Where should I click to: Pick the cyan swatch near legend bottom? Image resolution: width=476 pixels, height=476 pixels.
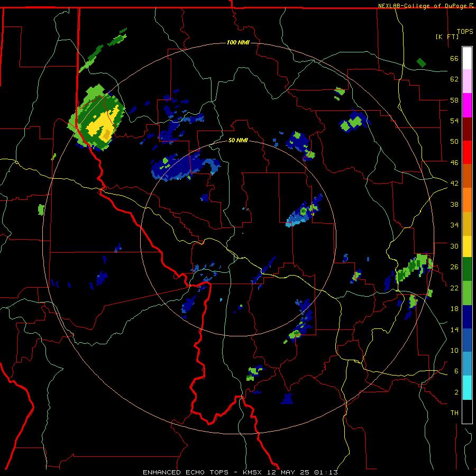pyautogui.click(x=467, y=388)
